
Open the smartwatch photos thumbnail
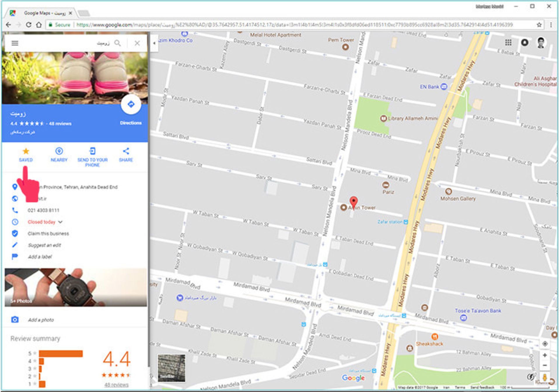[76, 287]
